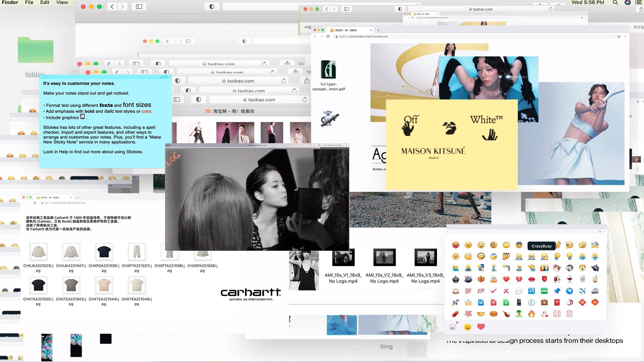Image resolution: width=644 pixels, height=362 pixels.
Task: Open the Edit menu
Action: (45, 3)
